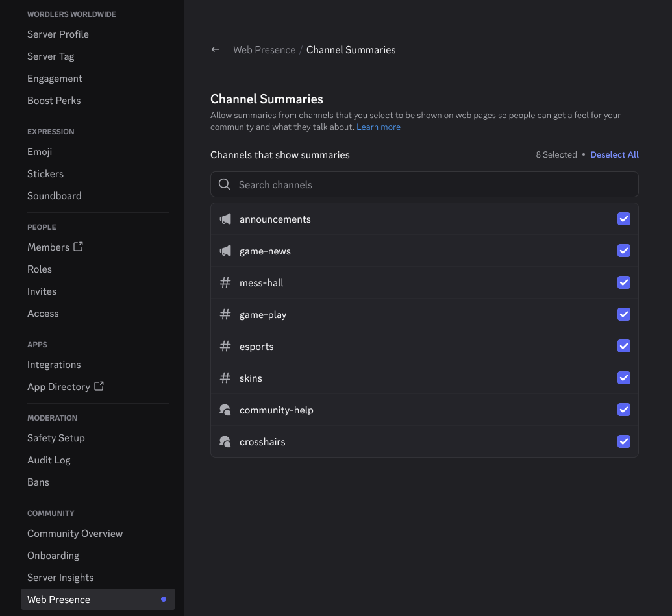Return to Web Presence via breadcrumb
The image size is (672, 616).
coord(264,50)
